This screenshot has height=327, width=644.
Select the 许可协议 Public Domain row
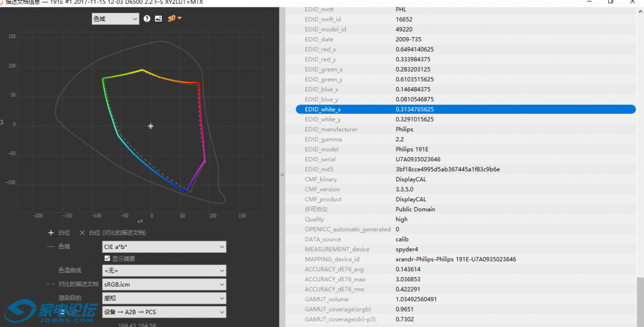click(x=465, y=209)
